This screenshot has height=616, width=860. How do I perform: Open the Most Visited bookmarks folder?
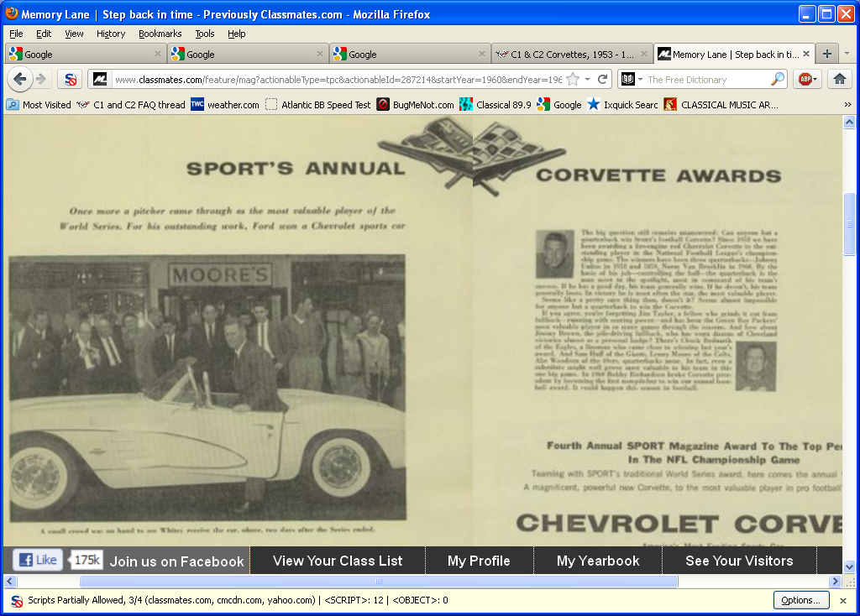point(39,105)
